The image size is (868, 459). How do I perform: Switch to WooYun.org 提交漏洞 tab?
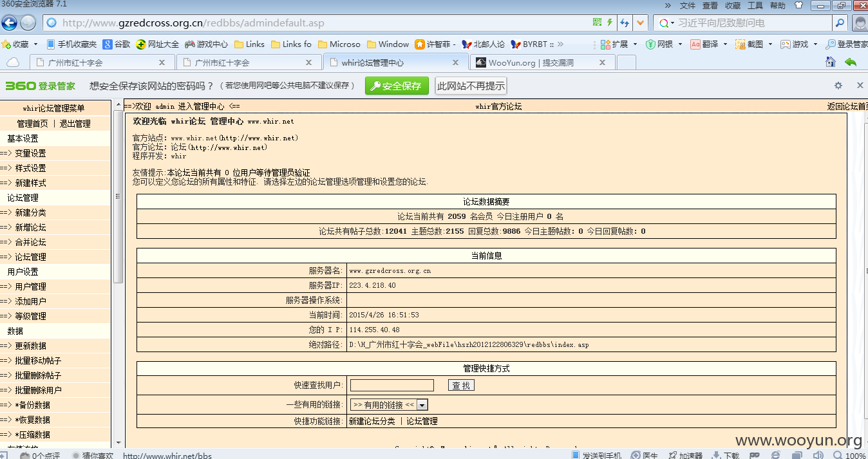click(x=542, y=62)
